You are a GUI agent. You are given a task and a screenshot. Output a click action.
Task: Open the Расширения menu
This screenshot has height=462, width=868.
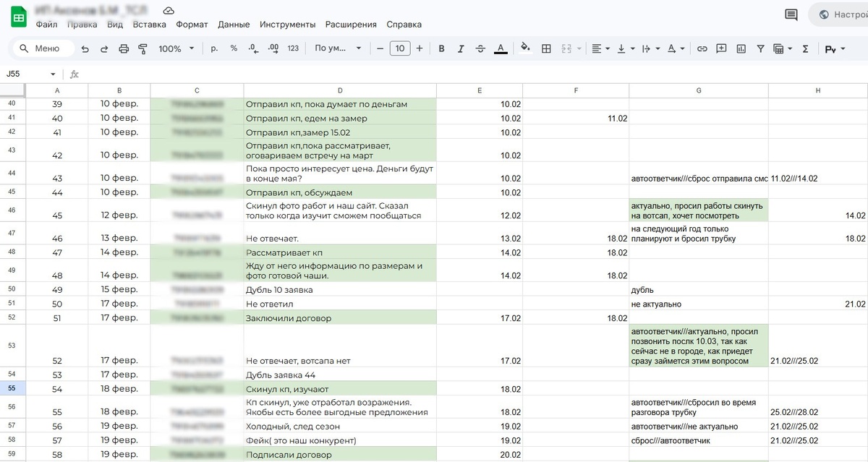pos(351,24)
